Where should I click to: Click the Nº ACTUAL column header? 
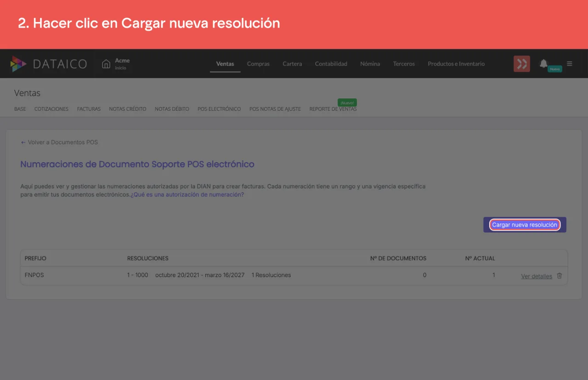pyautogui.click(x=480, y=258)
